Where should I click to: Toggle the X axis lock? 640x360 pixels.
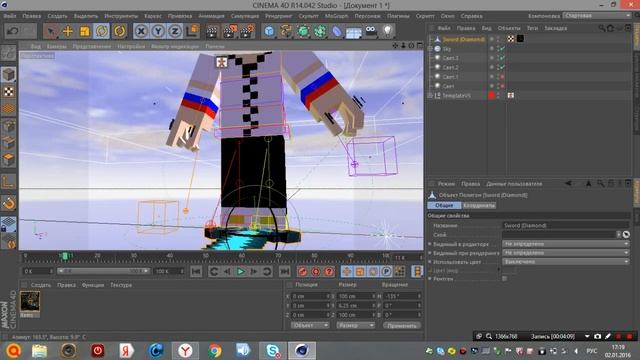tap(141, 31)
